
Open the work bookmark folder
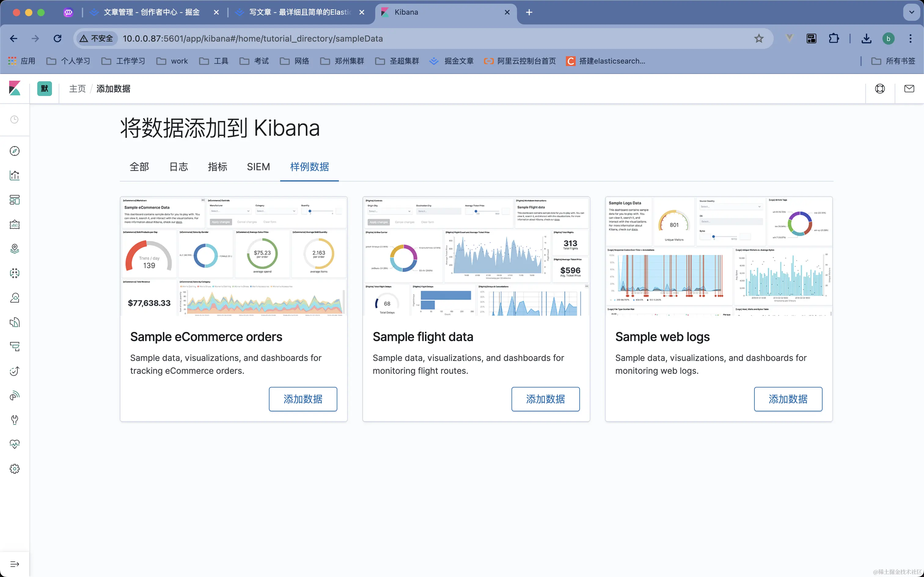172,61
